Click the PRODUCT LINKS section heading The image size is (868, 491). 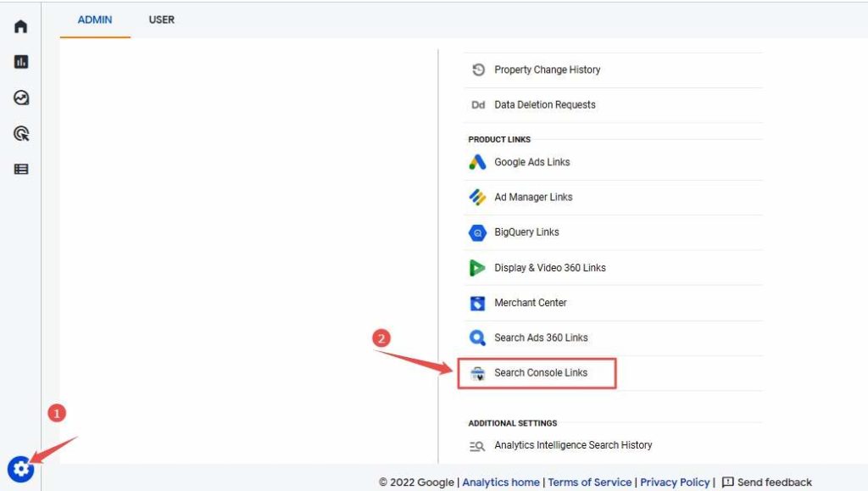coord(499,139)
